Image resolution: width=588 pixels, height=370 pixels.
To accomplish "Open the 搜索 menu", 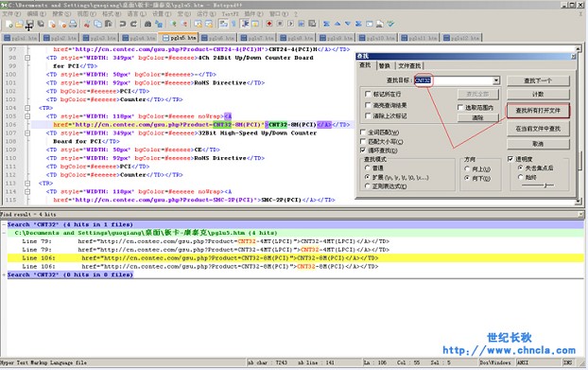I will (61, 14).
